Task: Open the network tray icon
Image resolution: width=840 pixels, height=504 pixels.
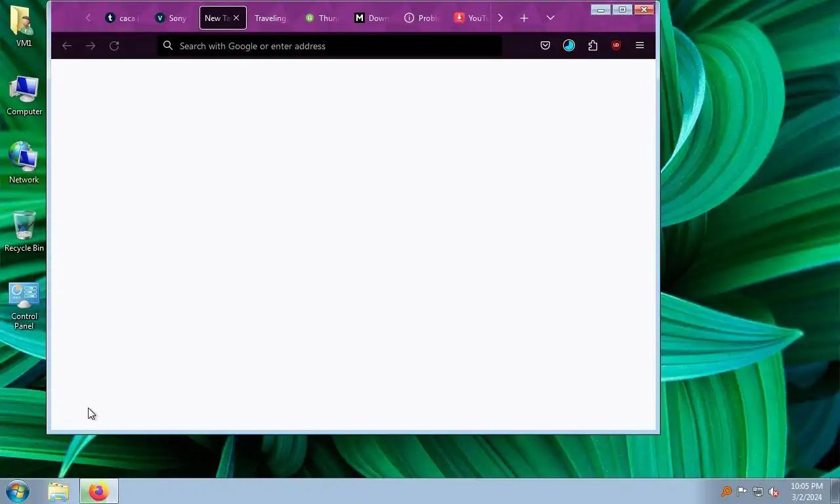Action: click(x=758, y=492)
